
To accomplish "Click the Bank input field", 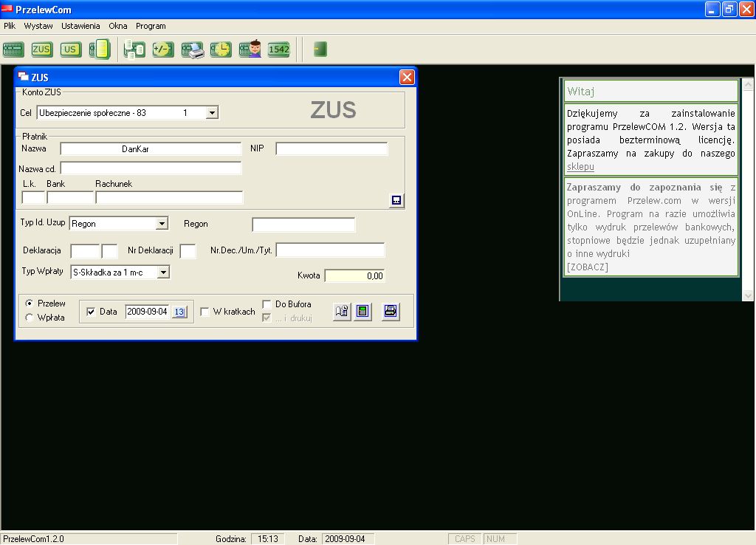I will (70, 197).
